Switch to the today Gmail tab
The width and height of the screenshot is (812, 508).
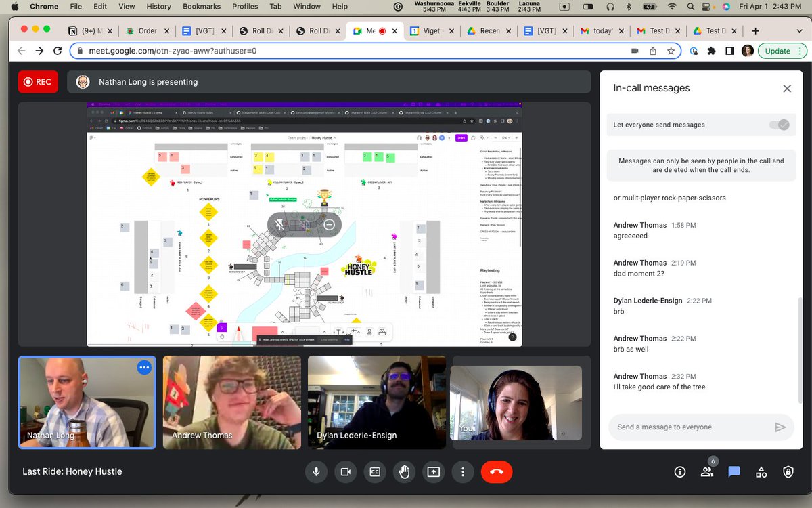[602, 31]
